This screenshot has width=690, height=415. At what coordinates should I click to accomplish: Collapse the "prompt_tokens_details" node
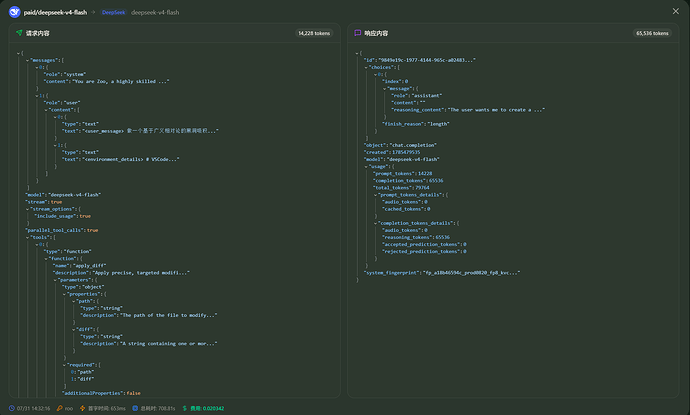[x=375, y=195]
